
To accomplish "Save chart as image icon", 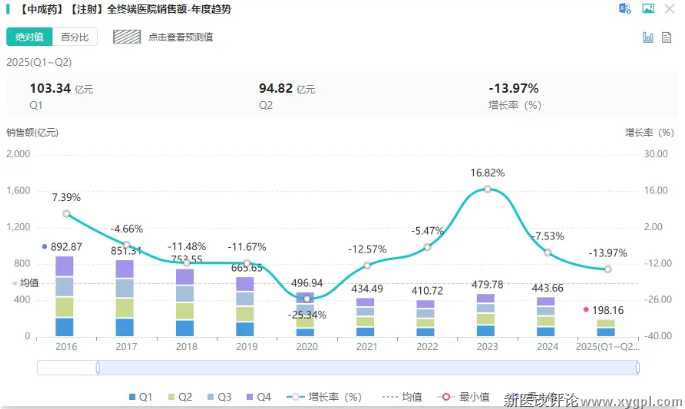I will coord(648,9).
